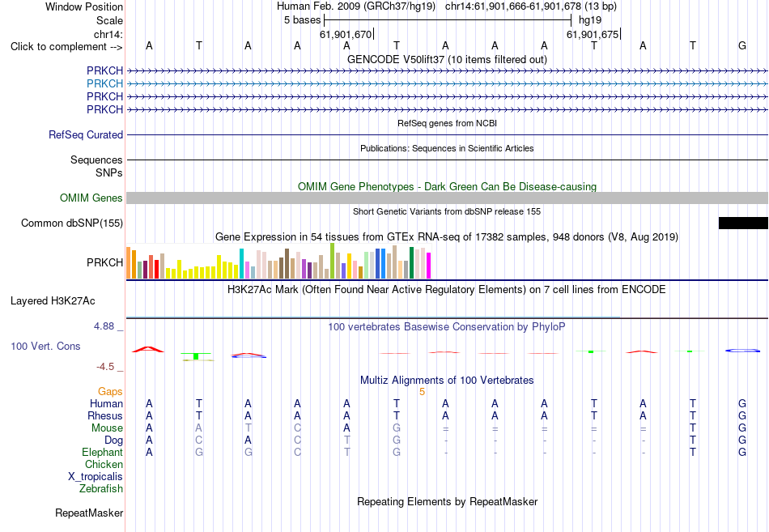The image size is (769, 532).
Task: Click 'Basewise Conservation by PhyloP' title
Action: point(447,327)
